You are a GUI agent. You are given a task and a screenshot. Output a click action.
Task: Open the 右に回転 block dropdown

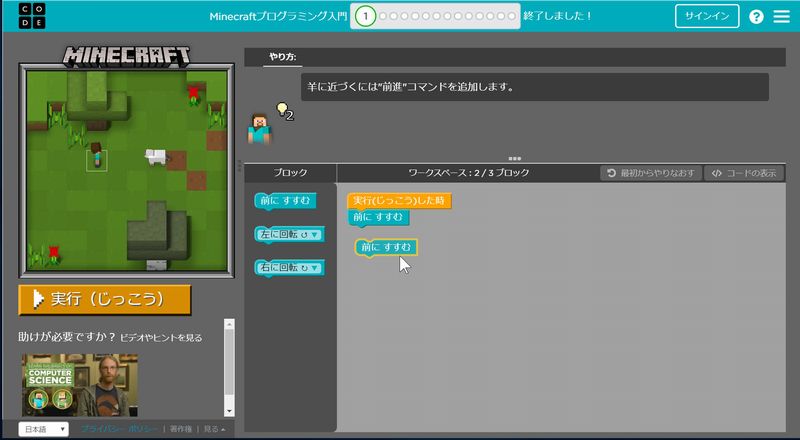coord(314,268)
